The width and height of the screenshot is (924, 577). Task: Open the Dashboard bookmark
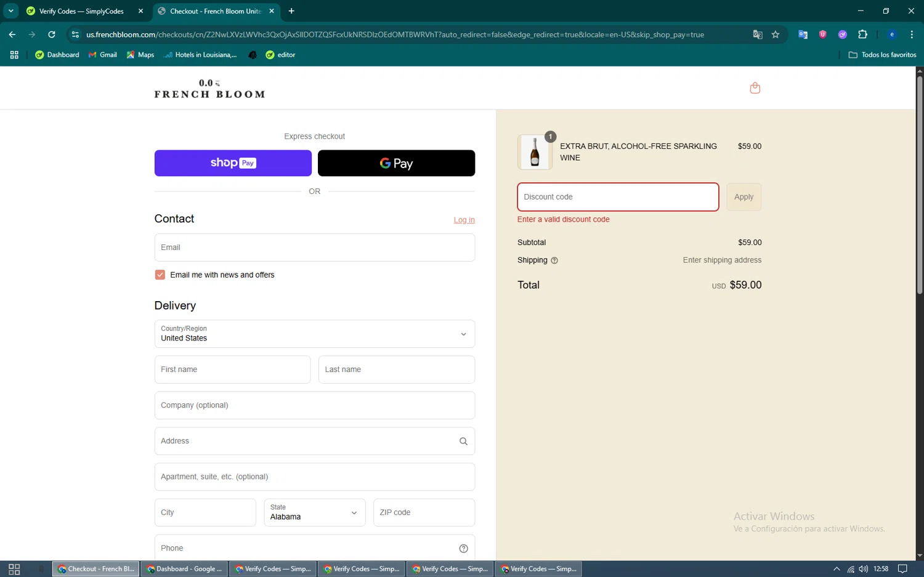pyautogui.click(x=57, y=55)
